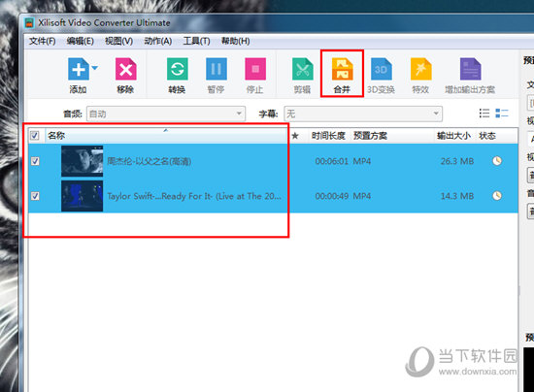Select the 周杰伦 video thumbnail
The image size is (534, 392).
point(83,161)
